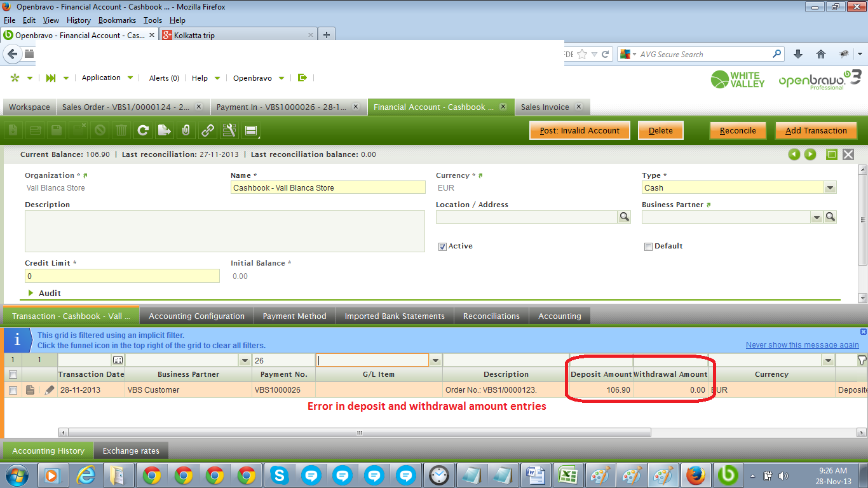Viewport: 868px width, 488px height.
Task: Click the pencil edit icon for the VBS Customer row
Action: (49, 390)
